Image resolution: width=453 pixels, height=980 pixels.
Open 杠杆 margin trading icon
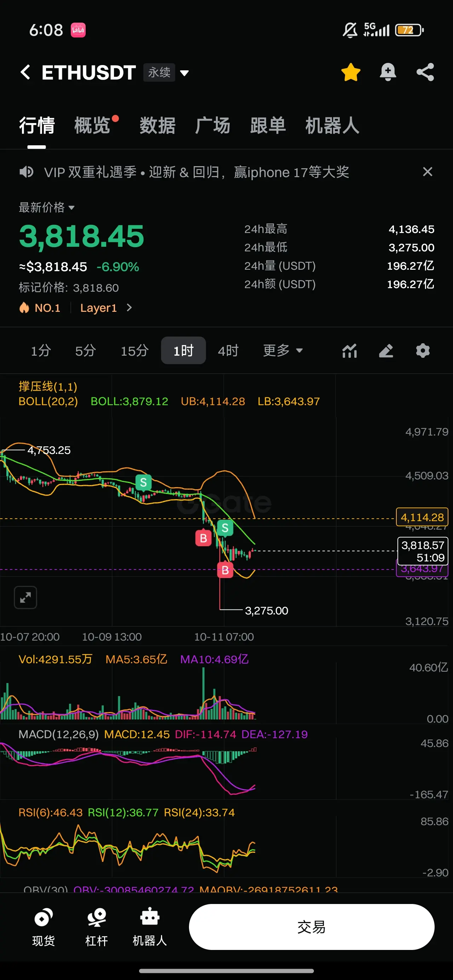97,927
